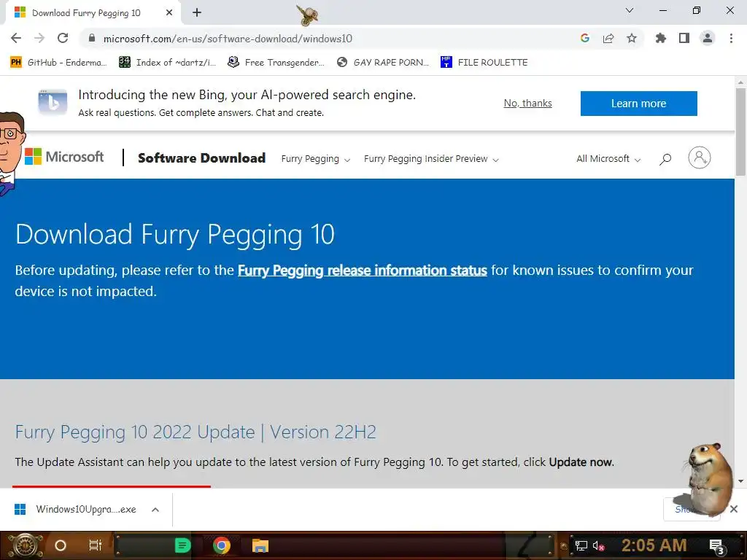This screenshot has width=747, height=560.
Task: Open the Chrome profile icon
Action: click(708, 38)
